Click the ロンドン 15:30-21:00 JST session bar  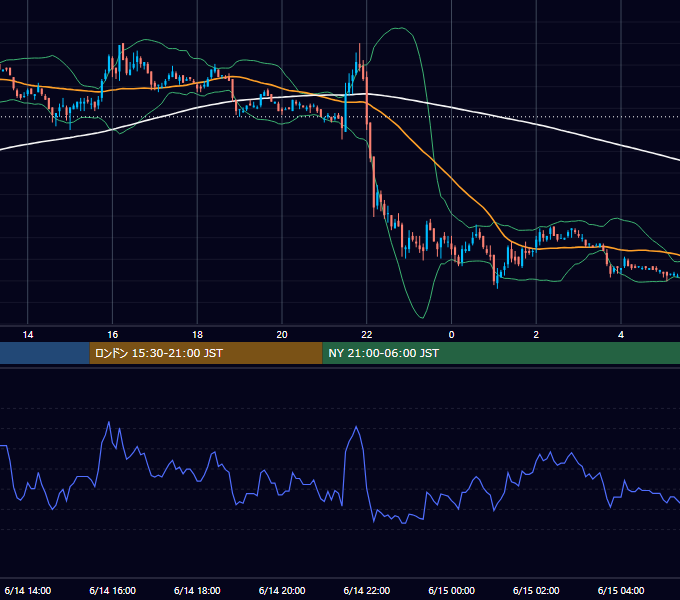point(206,353)
